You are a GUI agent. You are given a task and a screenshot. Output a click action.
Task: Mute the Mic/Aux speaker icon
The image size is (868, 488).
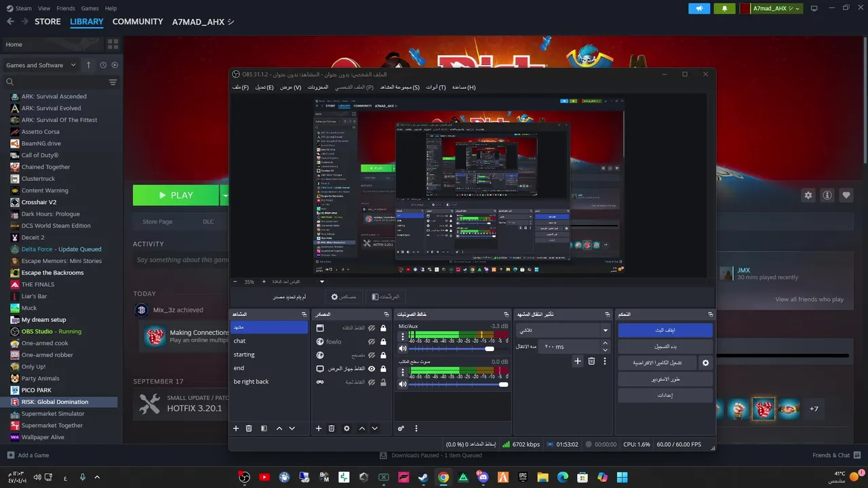point(402,348)
